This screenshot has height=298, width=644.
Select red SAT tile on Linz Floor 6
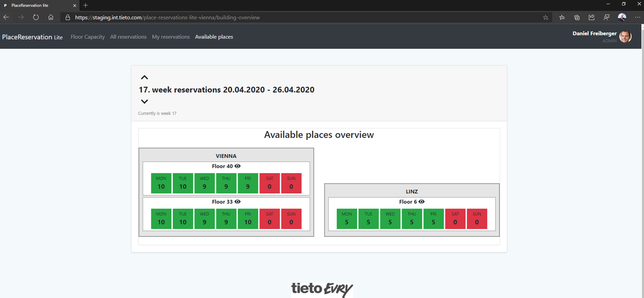pos(455,219)
